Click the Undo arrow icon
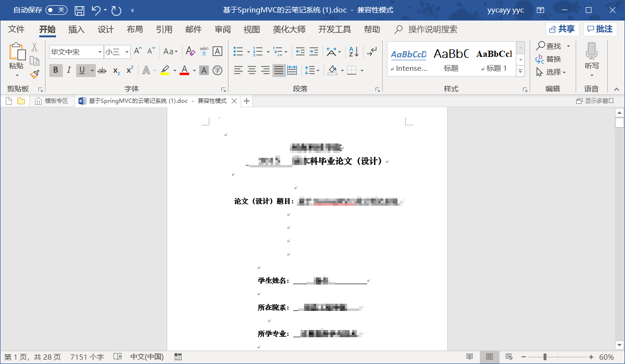The height and width of the screenshot is (364, 625). 96,10
